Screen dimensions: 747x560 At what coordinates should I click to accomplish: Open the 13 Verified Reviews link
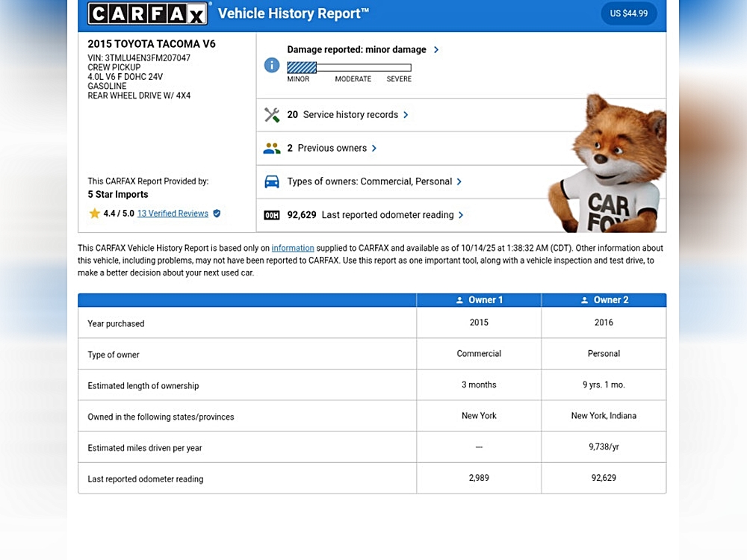coord(173,214)
